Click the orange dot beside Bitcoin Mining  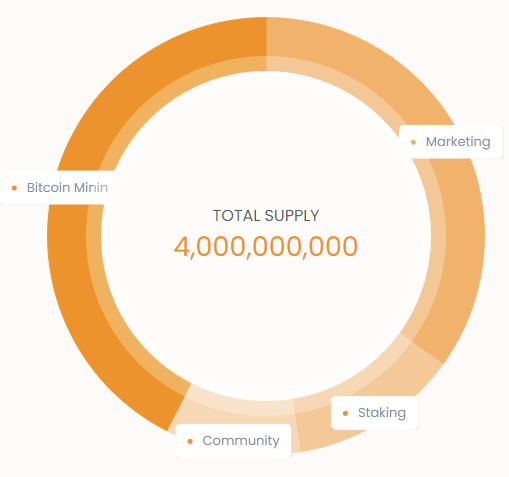point(14,188)
